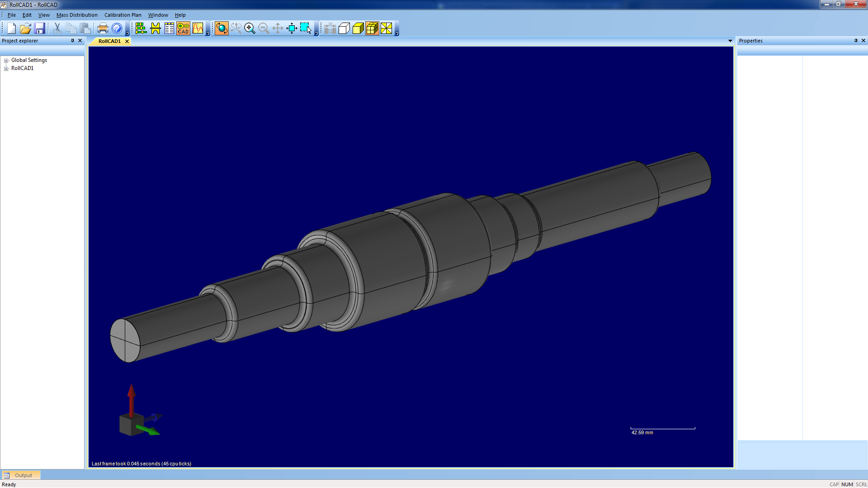
Task: Open the green tree structure view icon
Action: tap(141, 28)
